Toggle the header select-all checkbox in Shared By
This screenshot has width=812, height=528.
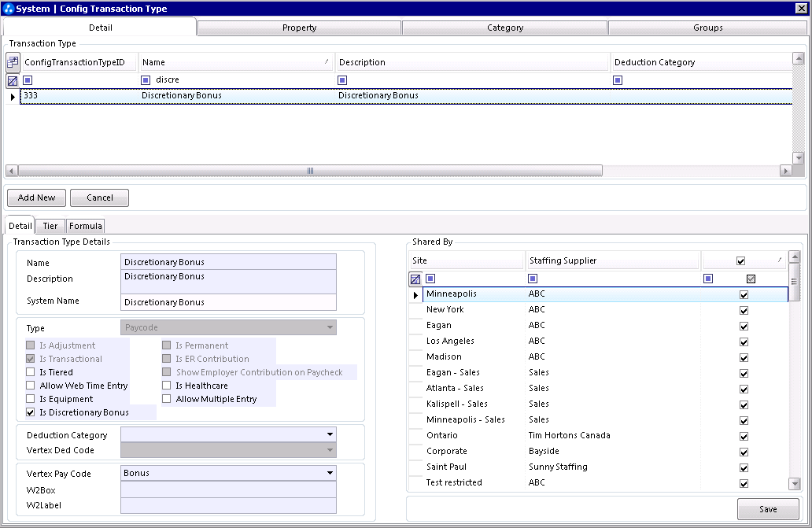tap(740, 261)
